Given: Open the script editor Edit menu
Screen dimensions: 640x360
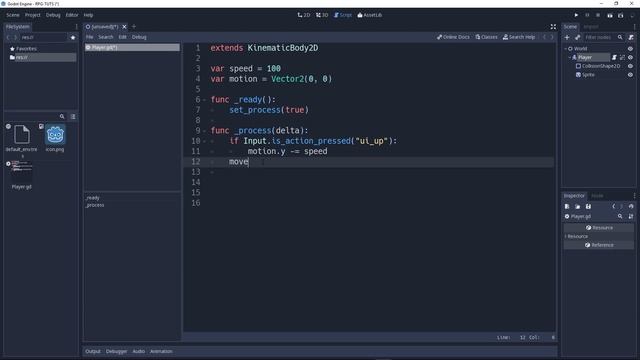Looking at the screenshot, I should [x=122, y=37].
